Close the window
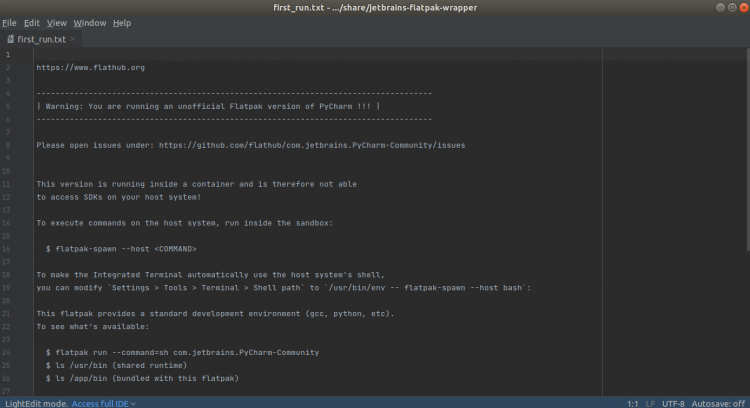This screenshot has height=408, width=750. (744, 7)
